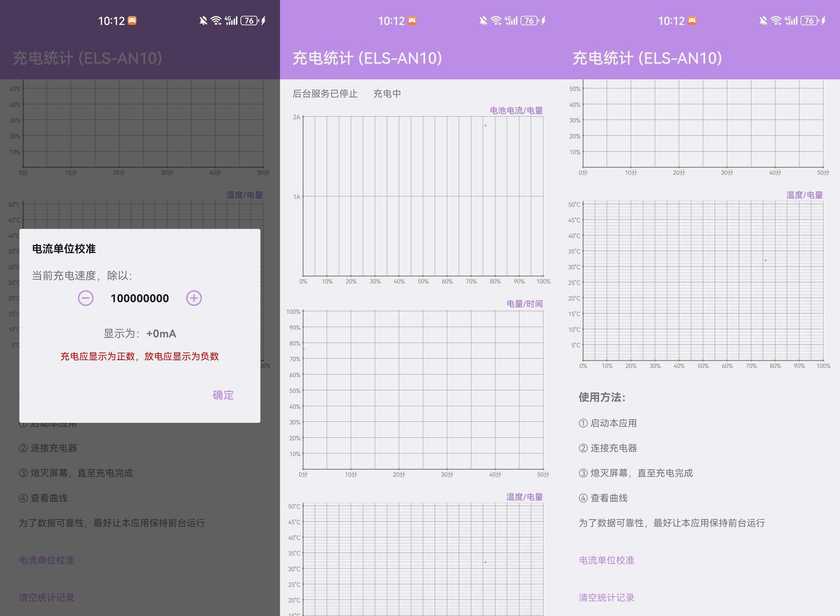Click the 后台服务已停止 status text
The height and width of the screenshot is (616, 840).
(x=325, y=93)
